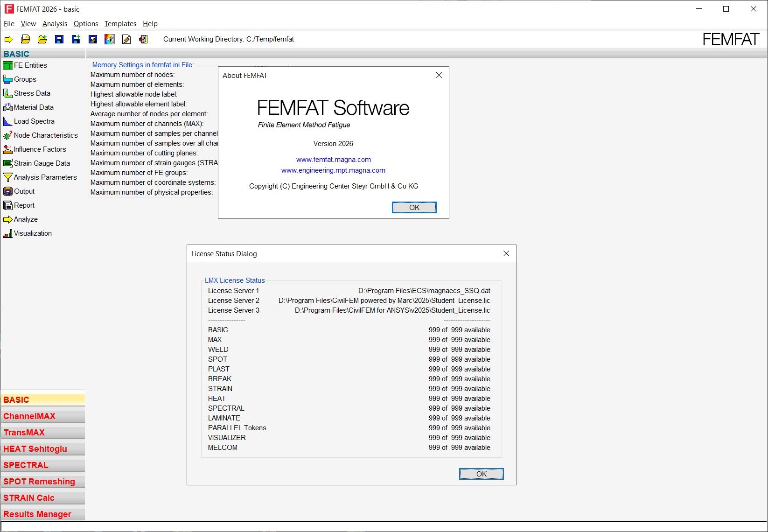Open FE Entities in the sidebar
The image size is (768, 532).
(25, 65)
